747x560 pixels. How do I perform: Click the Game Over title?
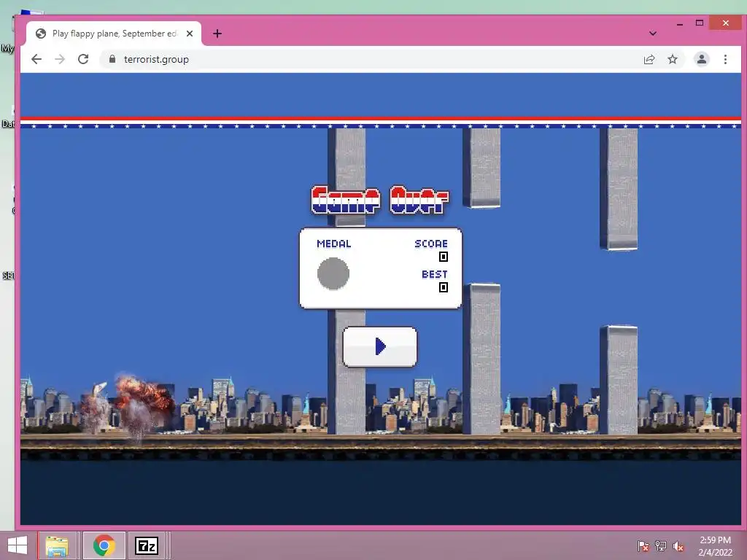379,200
